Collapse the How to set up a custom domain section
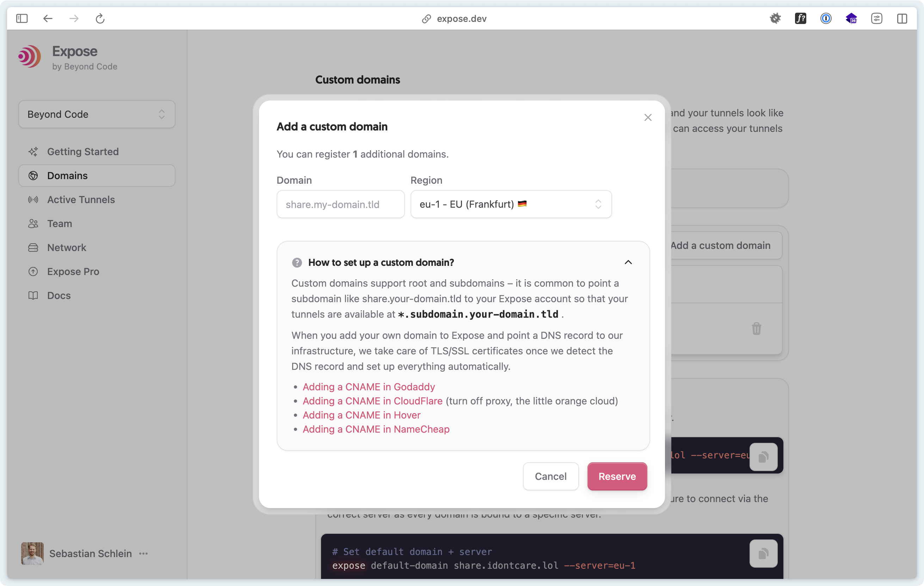The height and width of the screenshot is (586, 924). point(628,263)
